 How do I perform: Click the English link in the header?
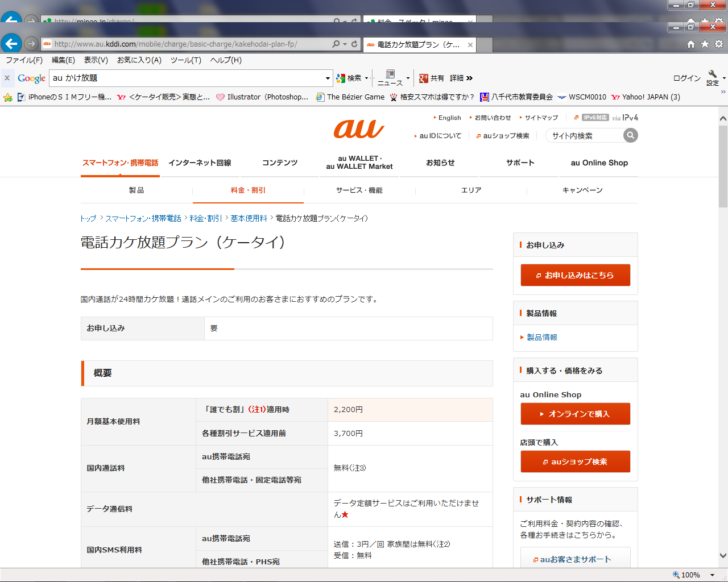pyautogui.click(x=450, y=118)
